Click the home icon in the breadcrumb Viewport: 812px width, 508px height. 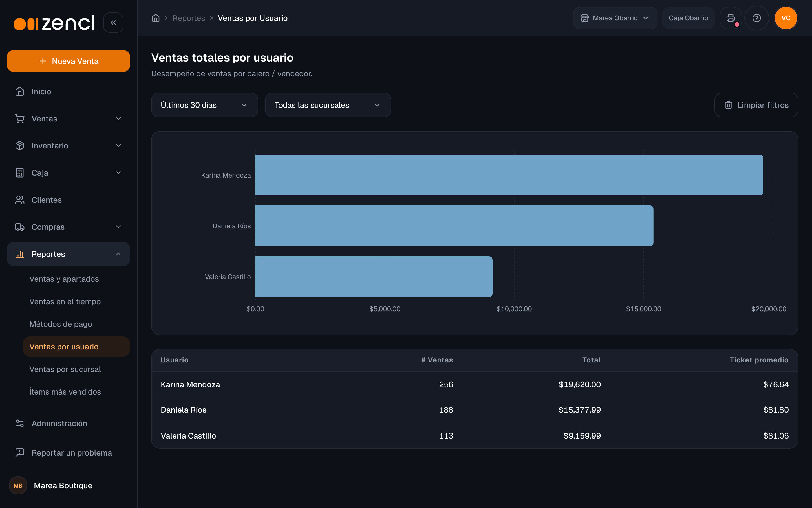(x=155, y=18)
